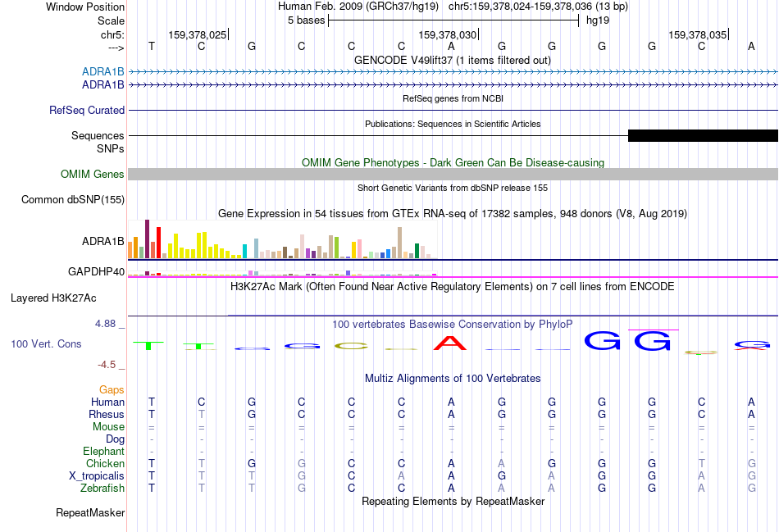Screen dimensions: 779x532
Task: Select the Zebrafish alignment row label
Action: pos(102,489)
